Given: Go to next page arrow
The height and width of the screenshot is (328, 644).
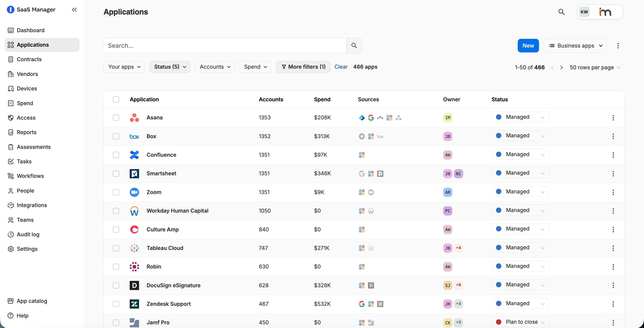Looking at the screenshot, I should (562, 68).
